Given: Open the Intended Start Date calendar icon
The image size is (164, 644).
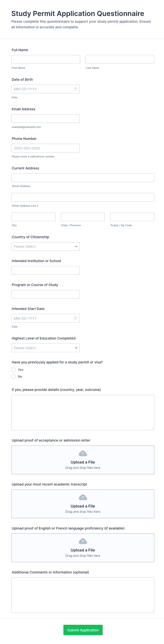Looking at the screenshot, I should coord(75,318).
